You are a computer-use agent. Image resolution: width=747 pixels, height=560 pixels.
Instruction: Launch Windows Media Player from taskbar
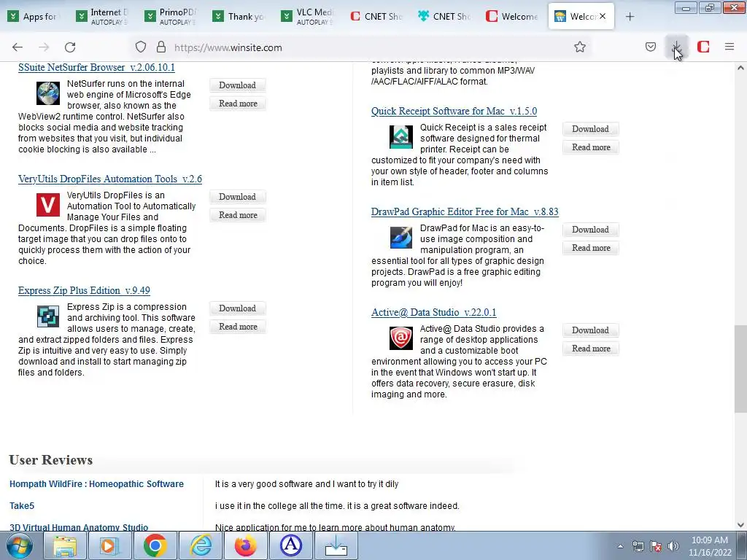point(110,545)
